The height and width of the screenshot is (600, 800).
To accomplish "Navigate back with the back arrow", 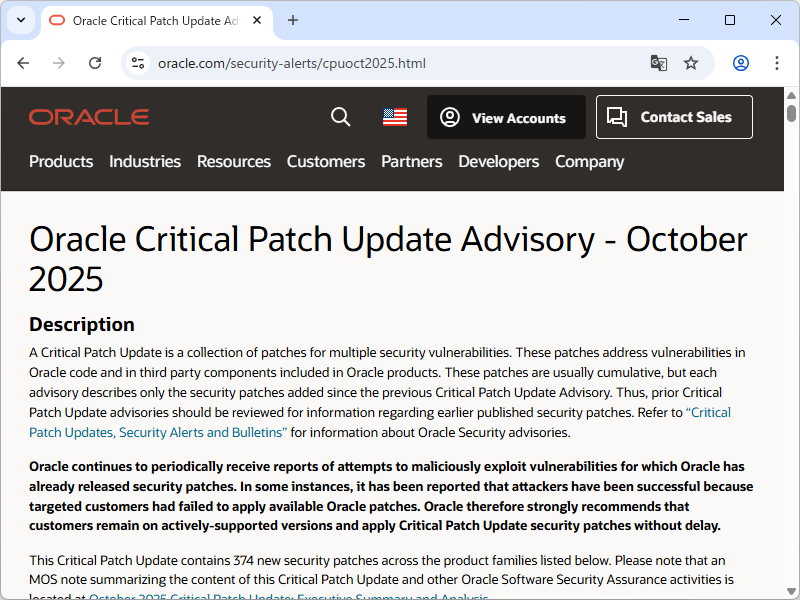I will tap(23, 62).
